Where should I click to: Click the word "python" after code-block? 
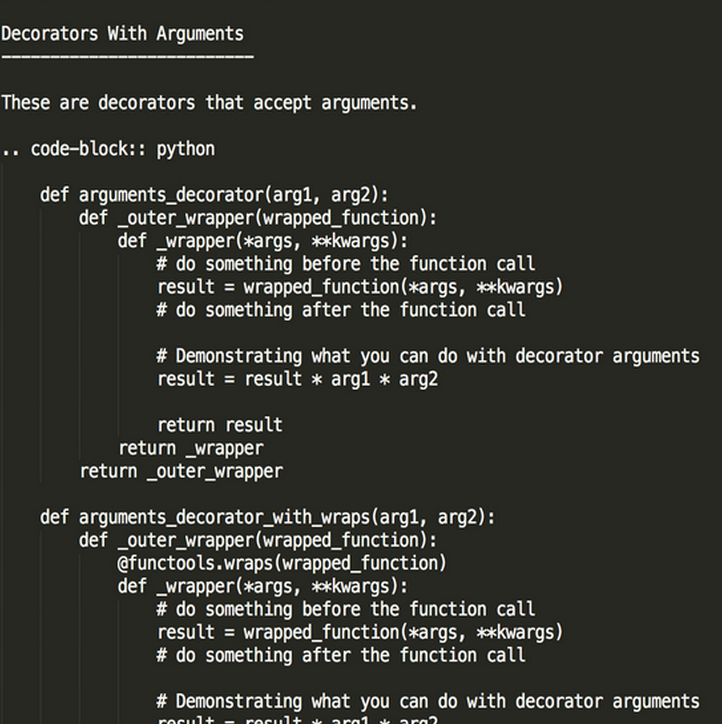click(x=186, y=149)
